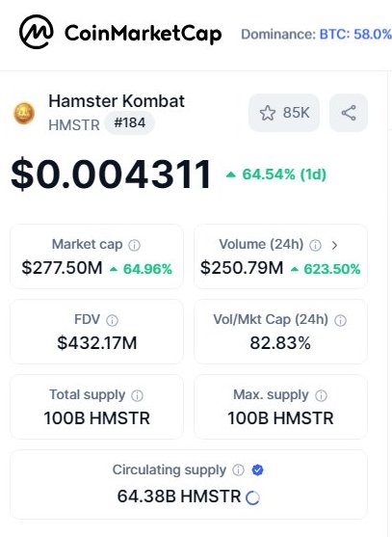Viewport: 392px width, 537px height.
Task: Open the BTC: 58.0% dominance link
Action: click(x=355, y=35)
